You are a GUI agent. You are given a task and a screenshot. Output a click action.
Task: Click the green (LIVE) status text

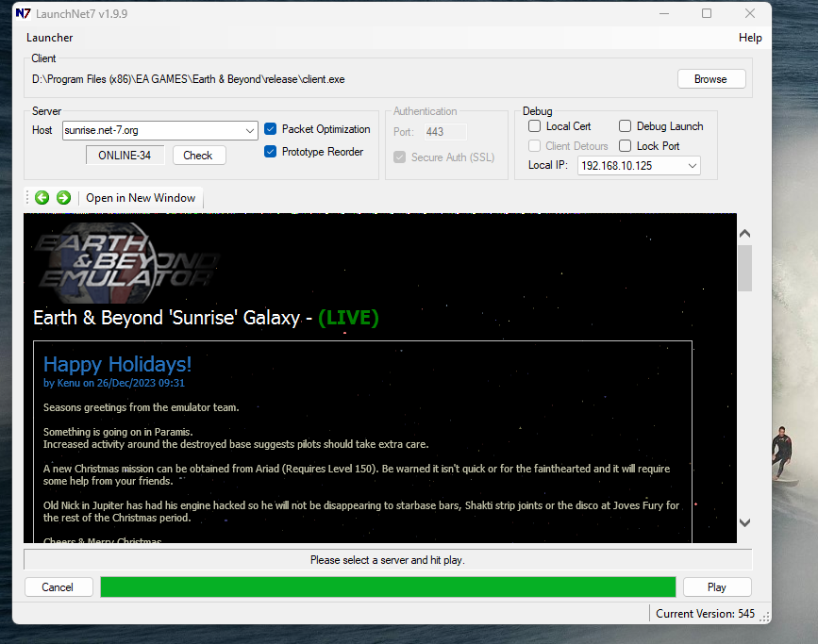point(348,318)
